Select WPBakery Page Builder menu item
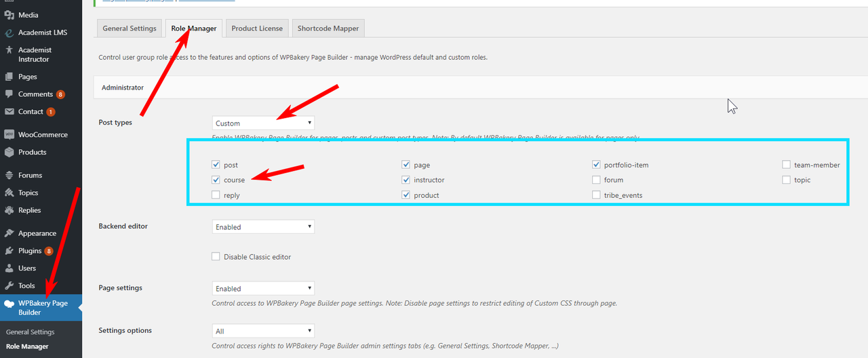The width and height of the screenshot is (868, 358). [41, 308]
